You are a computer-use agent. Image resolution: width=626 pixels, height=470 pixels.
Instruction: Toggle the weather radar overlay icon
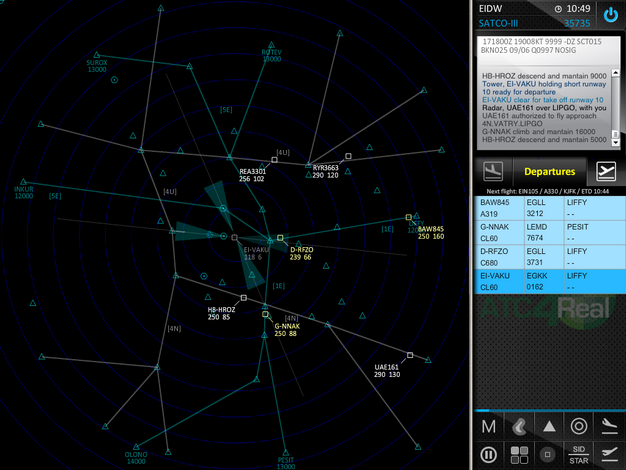coord(518,426)
